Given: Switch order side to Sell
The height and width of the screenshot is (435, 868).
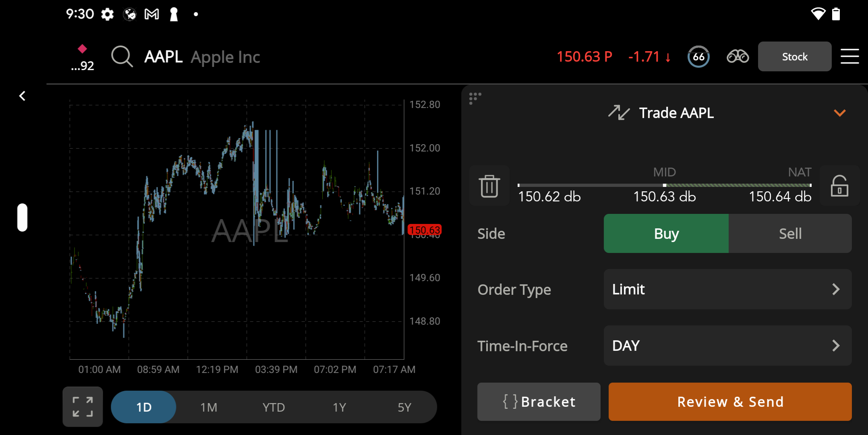Looking at the screenshot, I should coord(790,234).
